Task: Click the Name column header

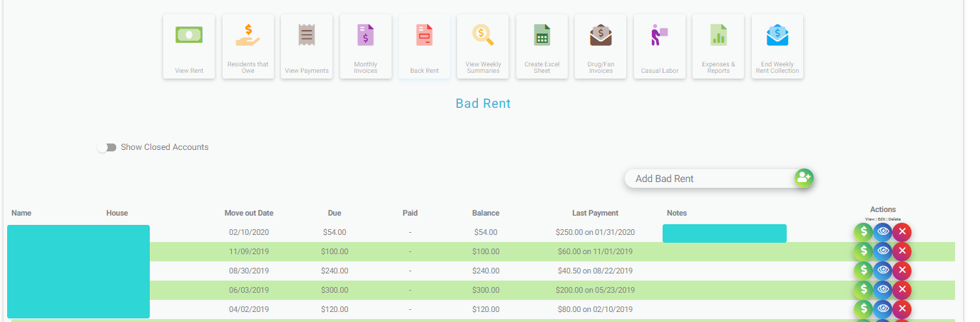Action: [21, 213]
